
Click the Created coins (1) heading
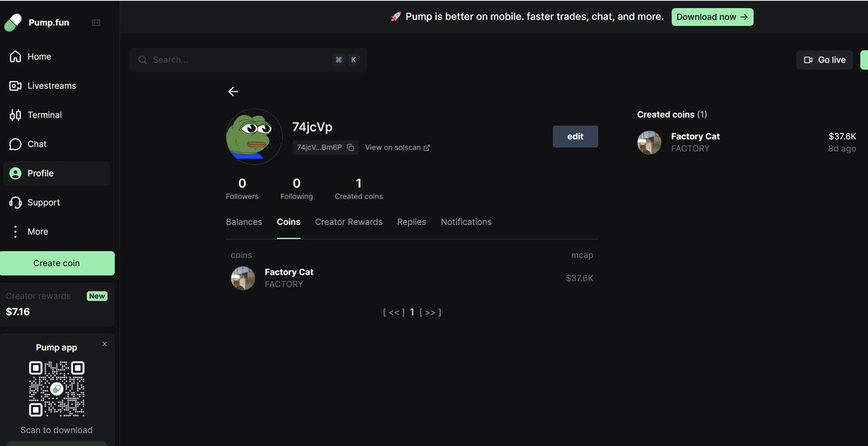[x=672, y=114]
